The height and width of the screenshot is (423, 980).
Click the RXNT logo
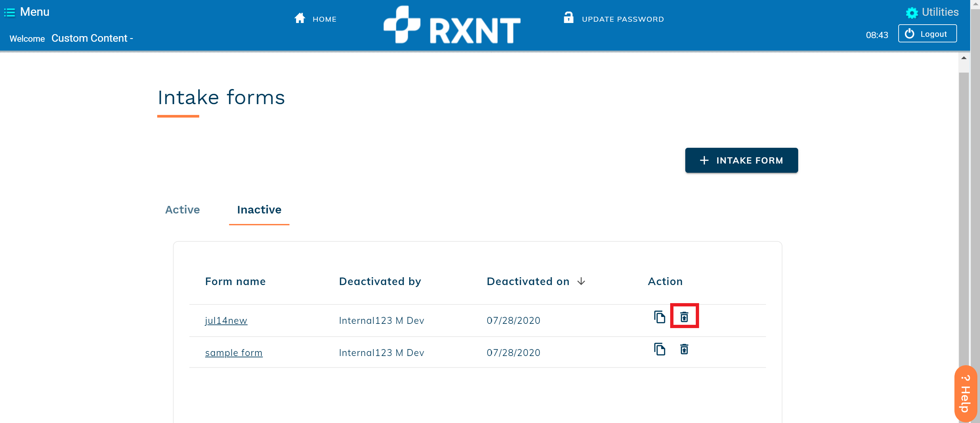coord(452,25)
